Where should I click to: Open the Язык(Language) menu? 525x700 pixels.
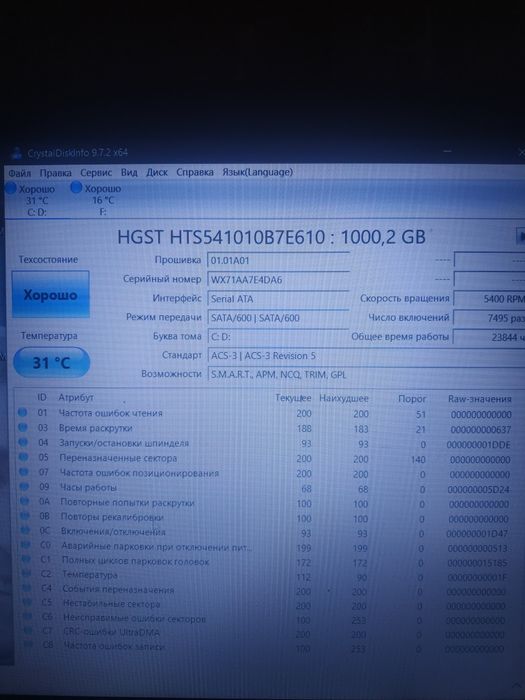(x=258, y=172)
